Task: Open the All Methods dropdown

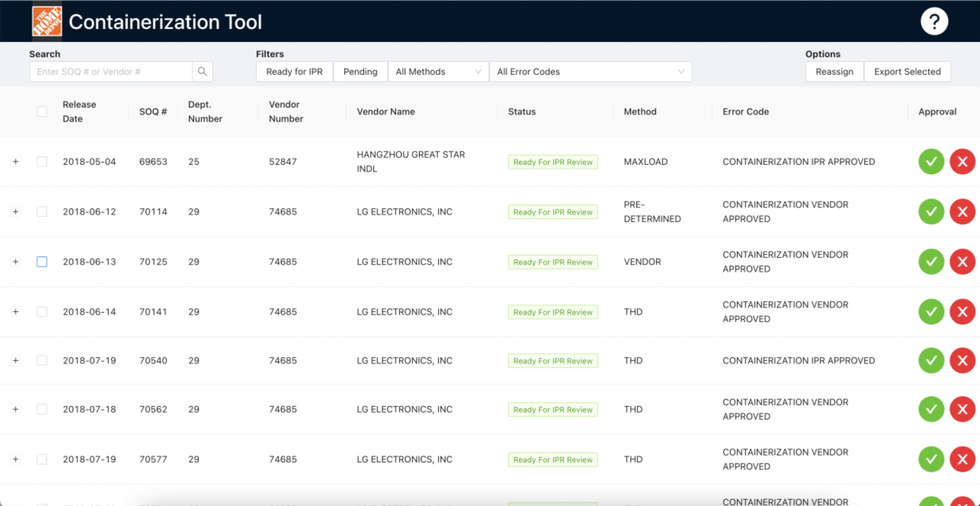Action: 438,72
